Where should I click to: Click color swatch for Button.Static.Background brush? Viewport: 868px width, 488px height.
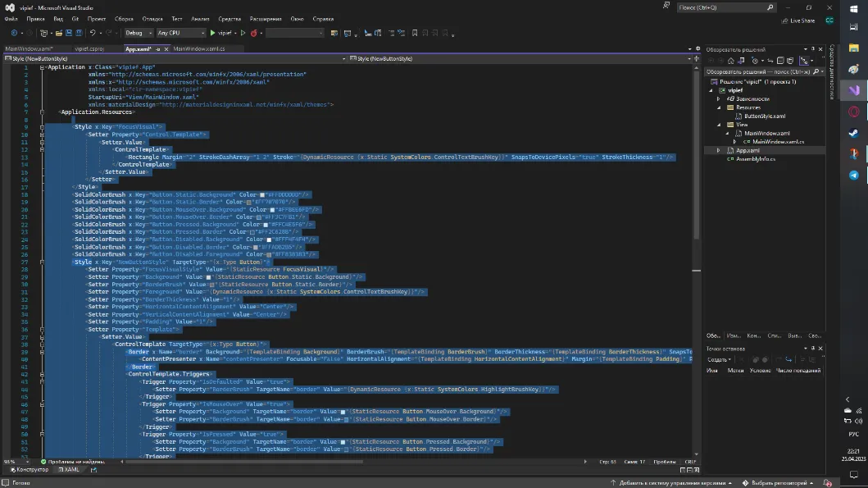click(x=262, y=195)
